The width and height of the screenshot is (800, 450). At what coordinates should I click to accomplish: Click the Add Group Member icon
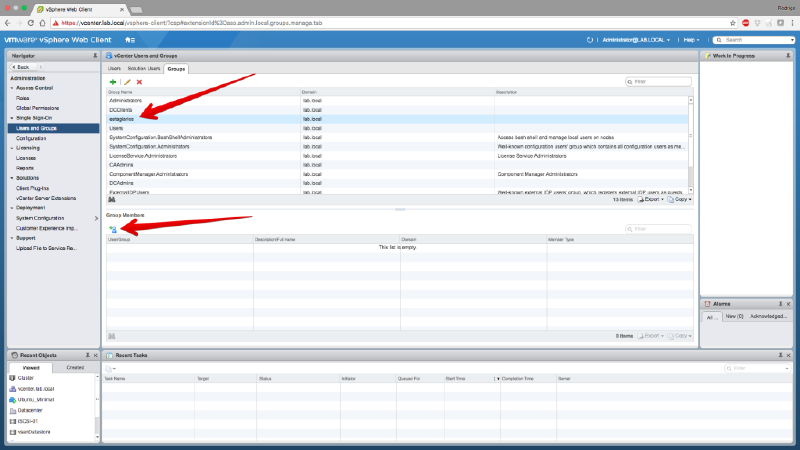[113, 229]
